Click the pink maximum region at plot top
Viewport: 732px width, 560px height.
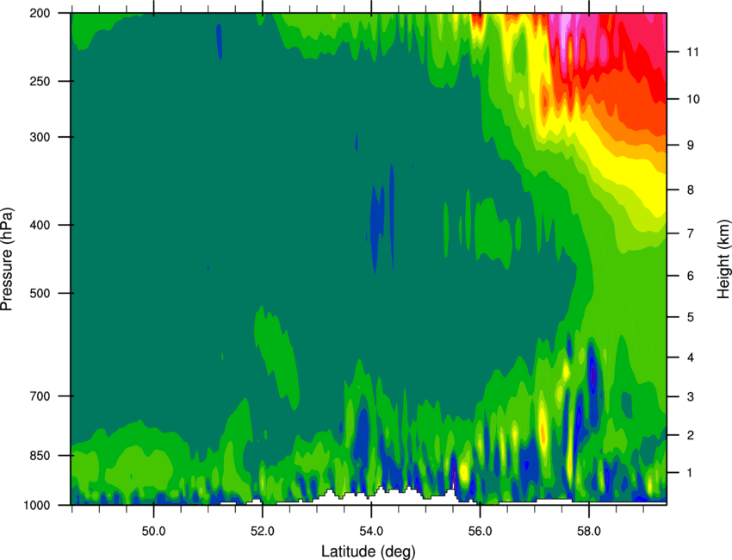566,33
